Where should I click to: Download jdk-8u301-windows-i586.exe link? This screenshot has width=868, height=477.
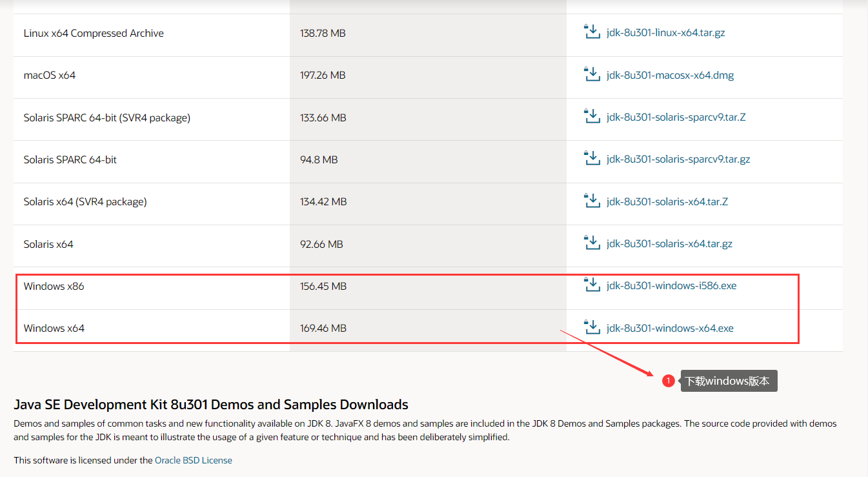(x=671, y=286)
